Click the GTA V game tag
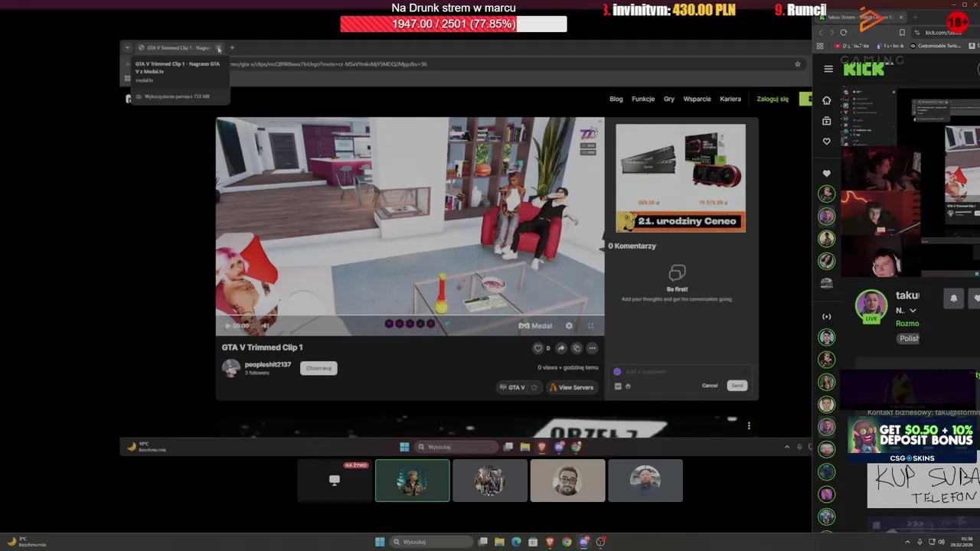The image size is (980, 551). coord(512,387)
